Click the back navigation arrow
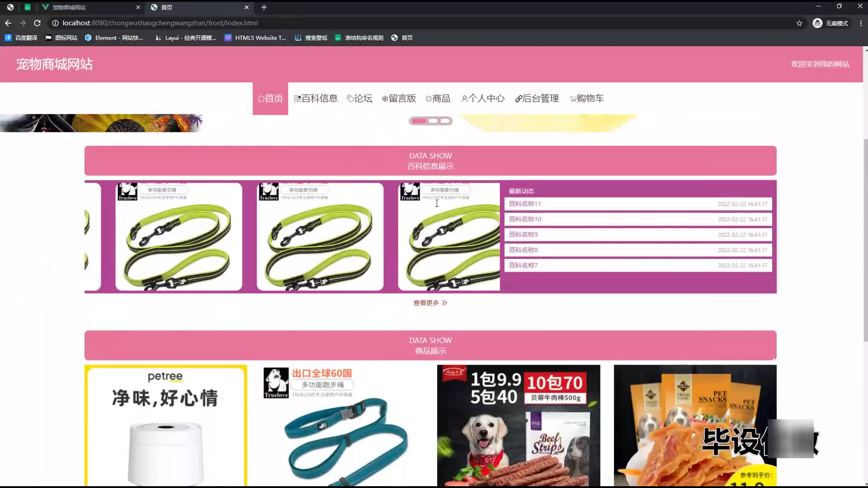868x488 pixels. point(8,23)
